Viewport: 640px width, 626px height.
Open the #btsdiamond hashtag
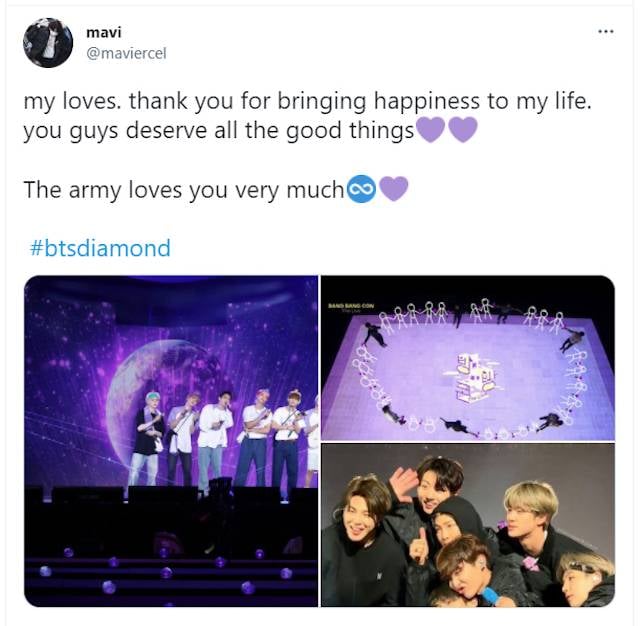pos(100,248)
